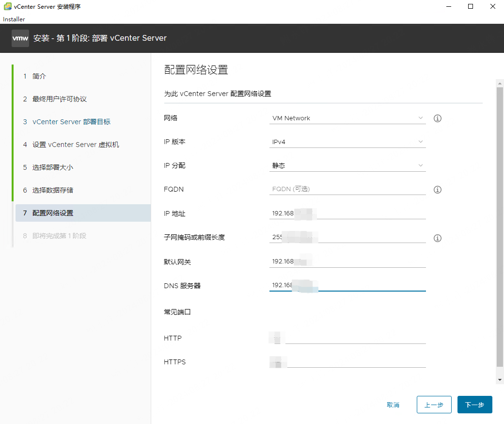Viewport: 504px width, 424px height.
Task: Click the 默认网关 field label
Action: pos(177,262)
